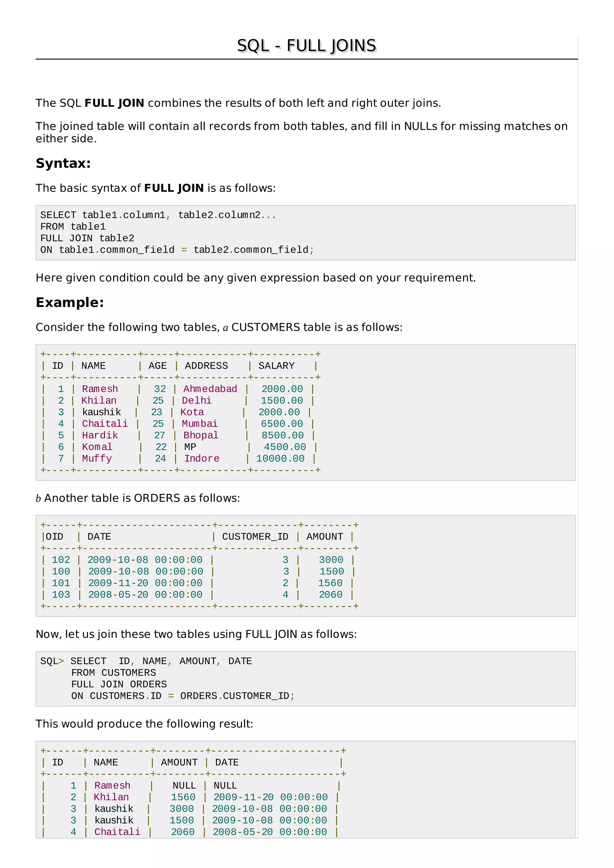This screenshot has height=868, width=614.
Task: Click the SQL - FULL JOINS title
Action: click(x=306, y=46)
